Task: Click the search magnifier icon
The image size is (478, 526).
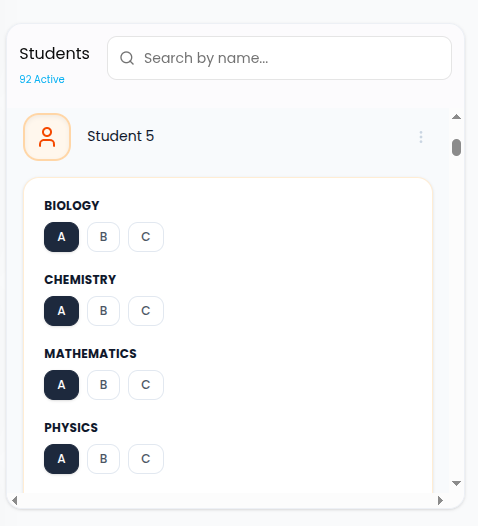Action: (127, 58)
